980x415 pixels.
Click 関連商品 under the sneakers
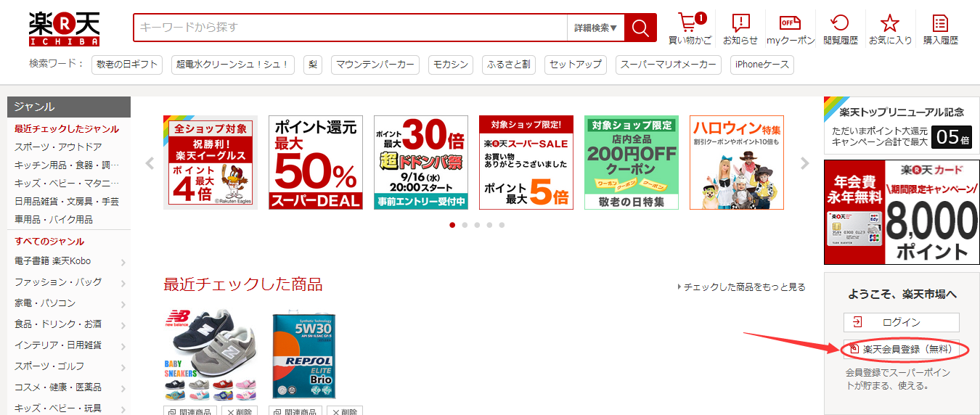pos(189,411)
